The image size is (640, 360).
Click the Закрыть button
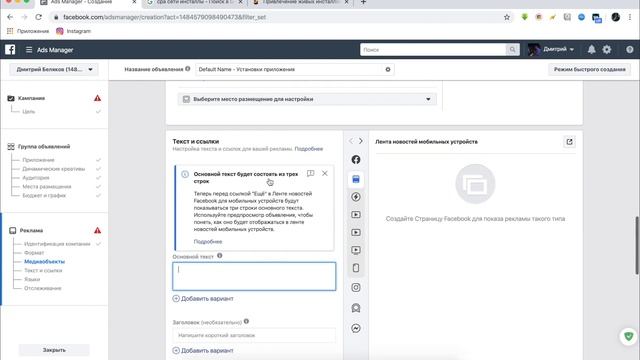pos(54,350)
